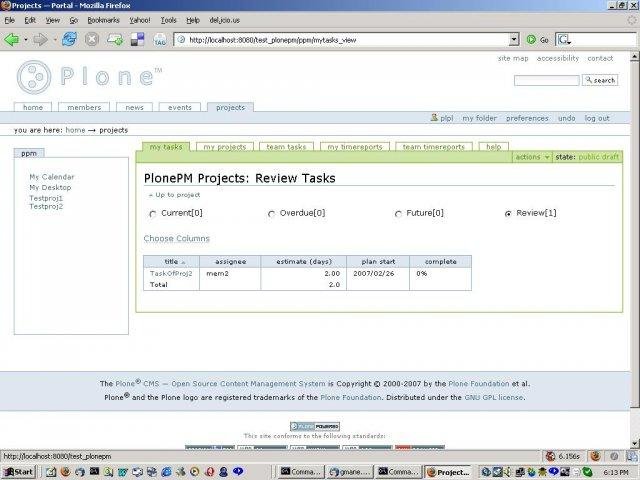This screenshot has height=480, width=640.
Task: Click the assignee column header
Action: (x=230, y=262)
